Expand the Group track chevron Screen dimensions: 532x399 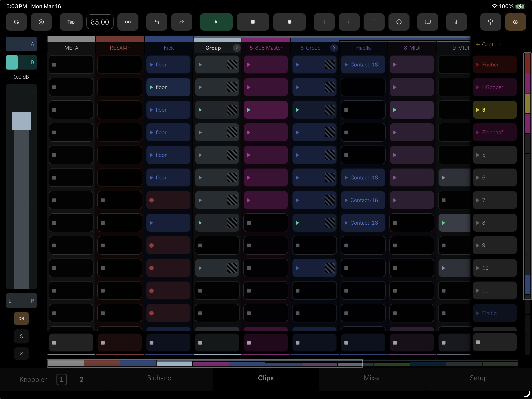[237, 48]
